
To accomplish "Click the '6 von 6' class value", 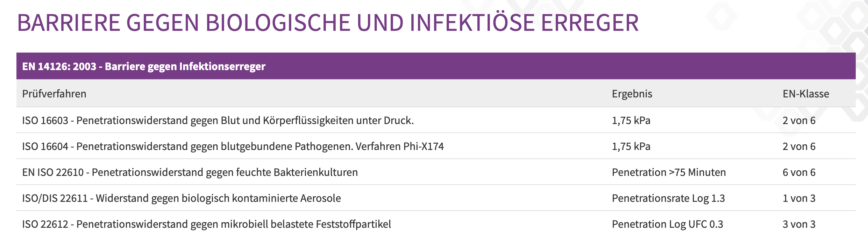I will tap(799, 172).
